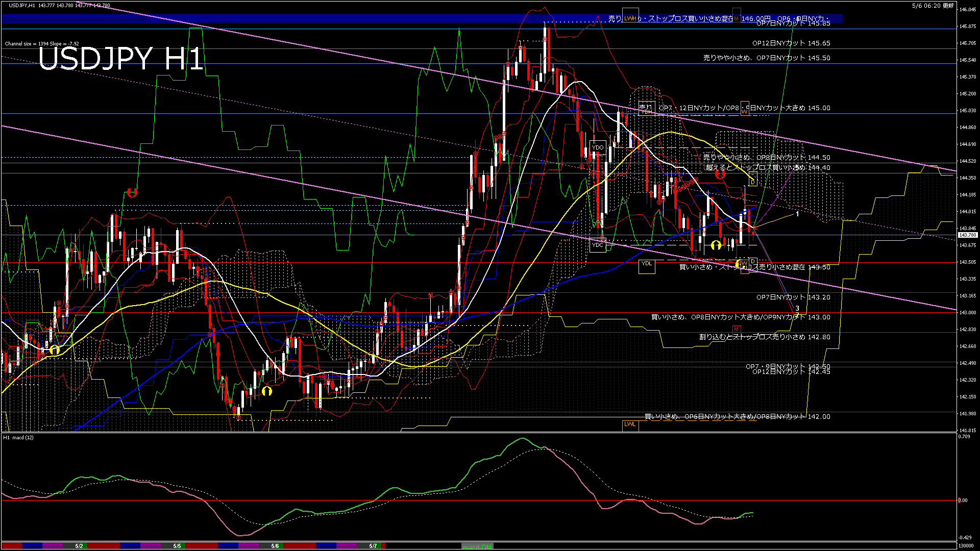Select the yellow YDL level label
Screen dimensions: 980x551
tap(647, 264)
